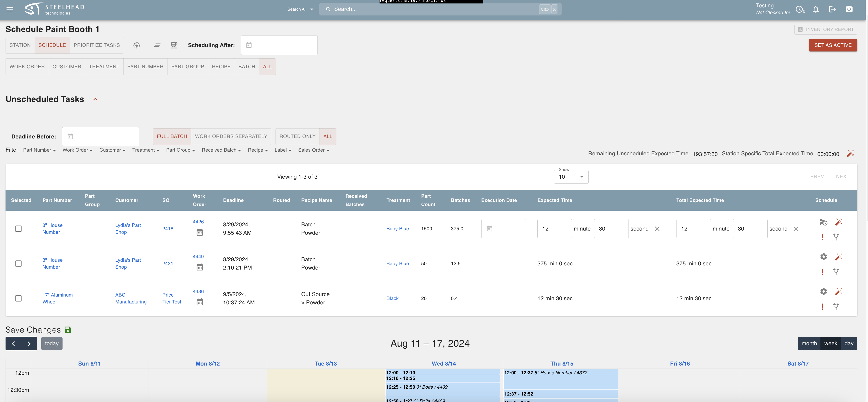This screenshot has height=402, width=868.
Task: Open sales order 2418 link
Action: (168, 229)
